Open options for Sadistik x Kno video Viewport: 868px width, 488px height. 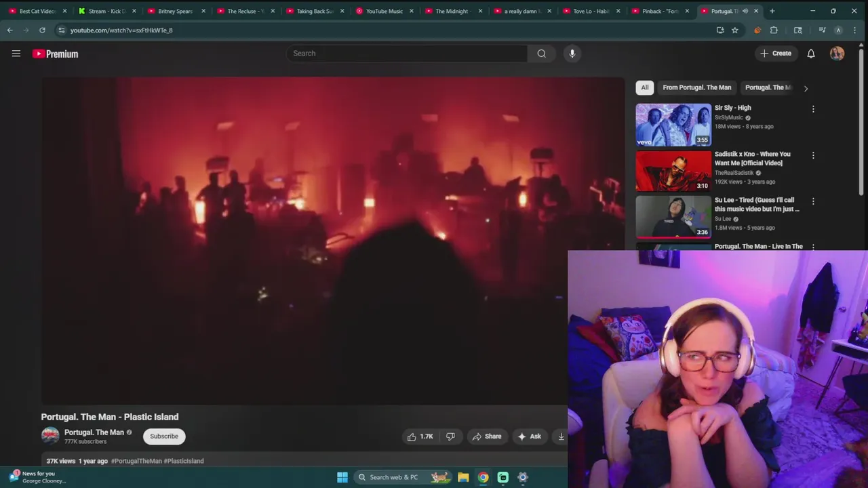[x=813, y=155]
